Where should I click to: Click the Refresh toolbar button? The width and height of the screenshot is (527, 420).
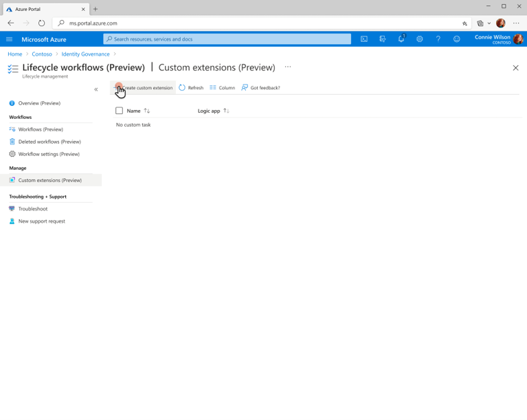pyautogui.click(x=191, y=88)
